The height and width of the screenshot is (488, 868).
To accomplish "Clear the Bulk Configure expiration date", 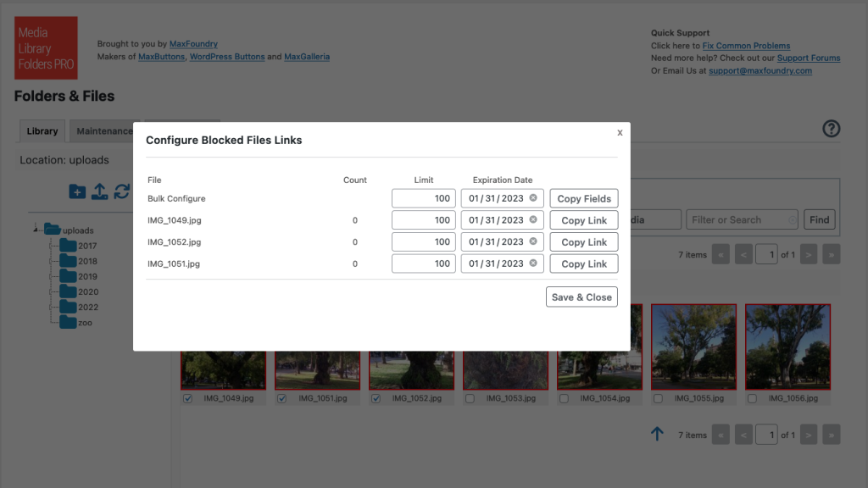I will 533,198.
